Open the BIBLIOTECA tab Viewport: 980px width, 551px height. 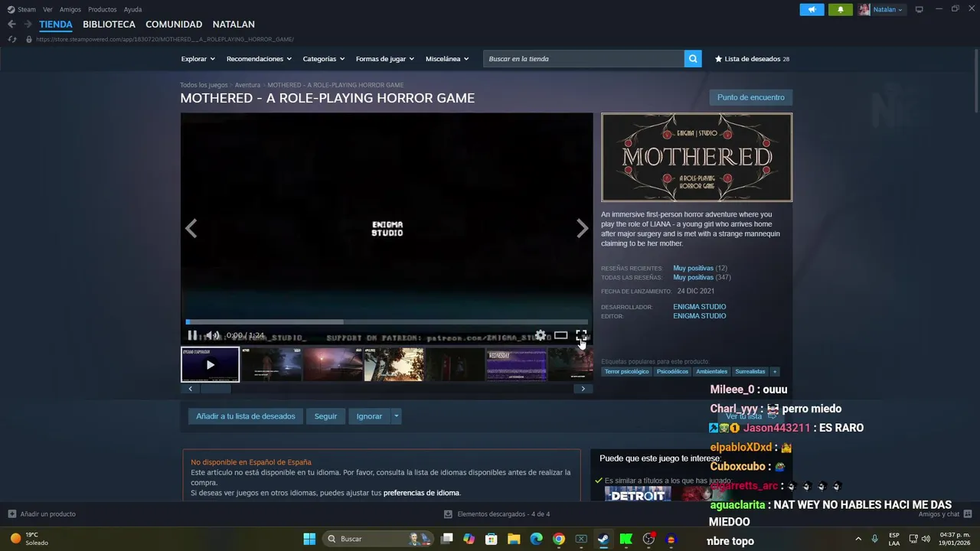tap(109, 24)
